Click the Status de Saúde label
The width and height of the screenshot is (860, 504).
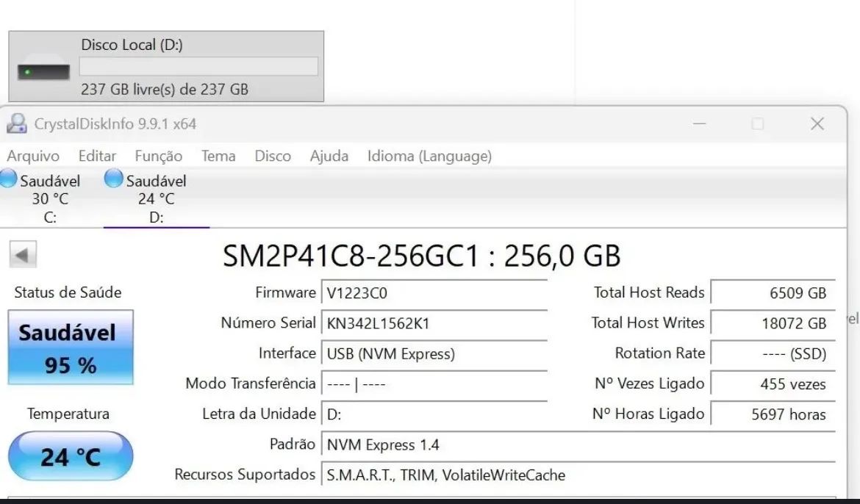[68, 292]
